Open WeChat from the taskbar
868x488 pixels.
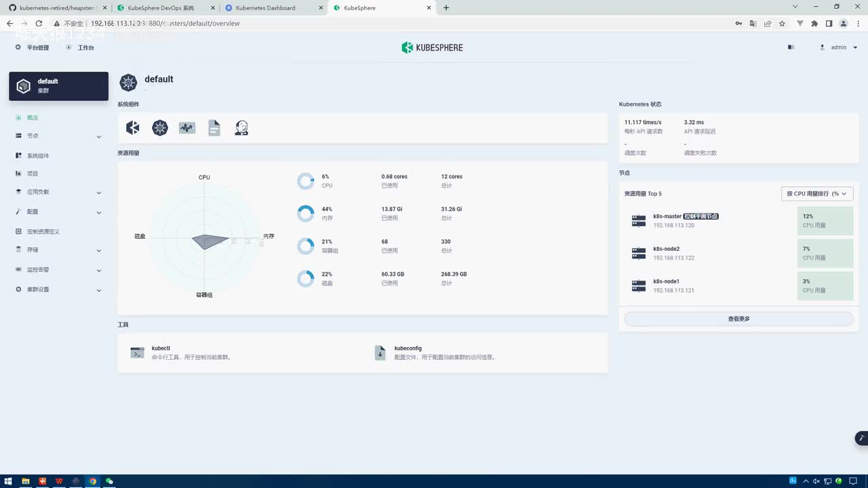coord(109,481)
